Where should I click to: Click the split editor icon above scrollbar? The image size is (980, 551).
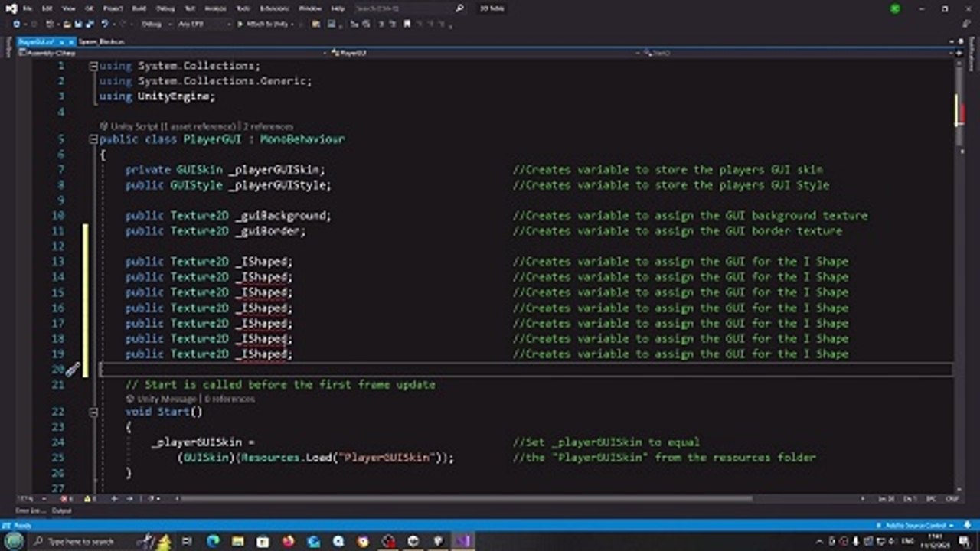click(x=959, y=54)
